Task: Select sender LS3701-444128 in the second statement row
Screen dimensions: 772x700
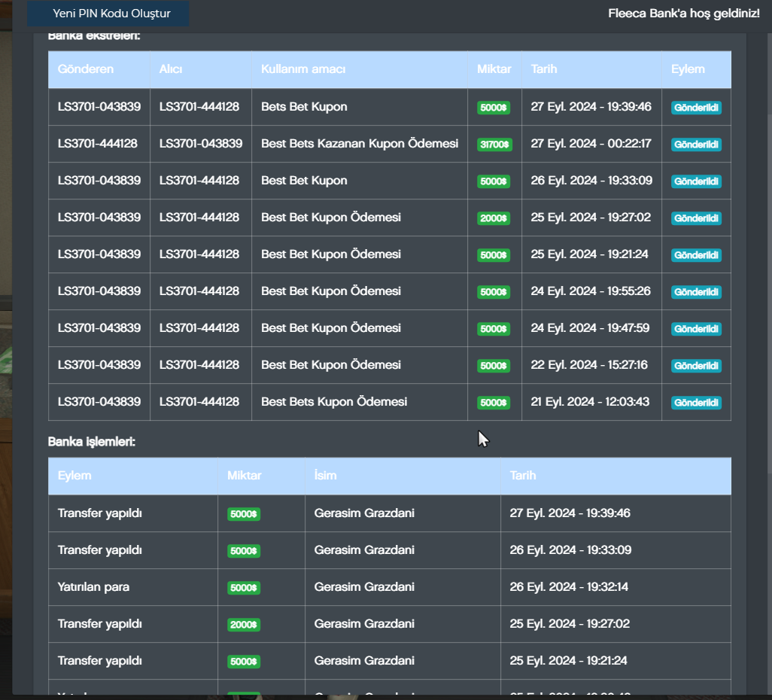Action: point(98,144)
